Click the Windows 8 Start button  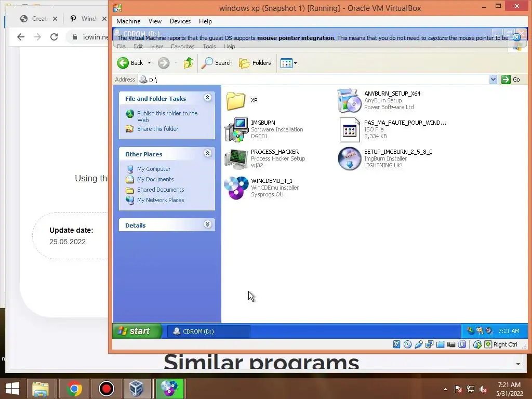[x=12, y=389]
